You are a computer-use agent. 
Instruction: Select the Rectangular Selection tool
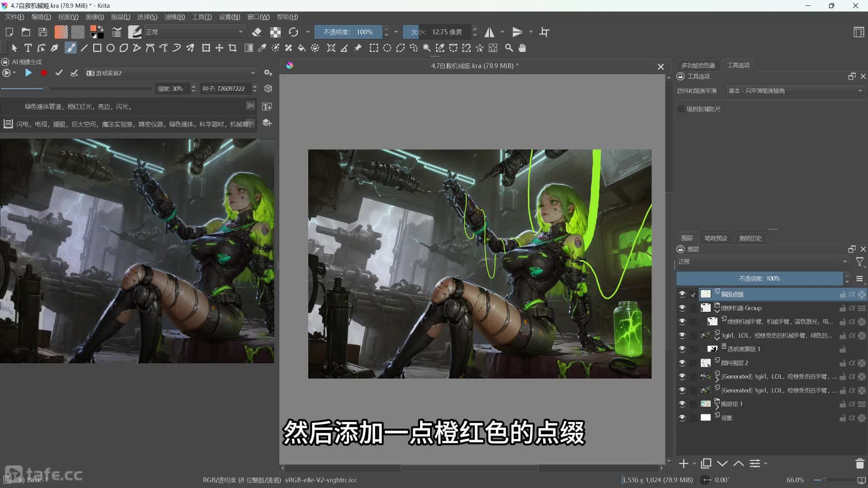coord(374,48)
